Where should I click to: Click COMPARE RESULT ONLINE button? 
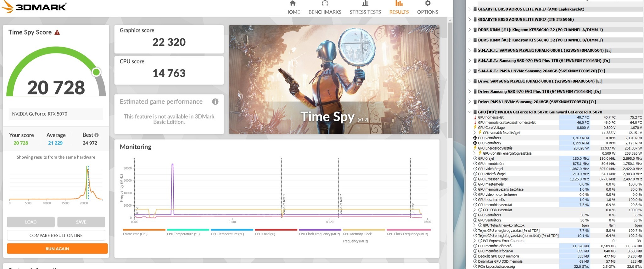point(56,235)
